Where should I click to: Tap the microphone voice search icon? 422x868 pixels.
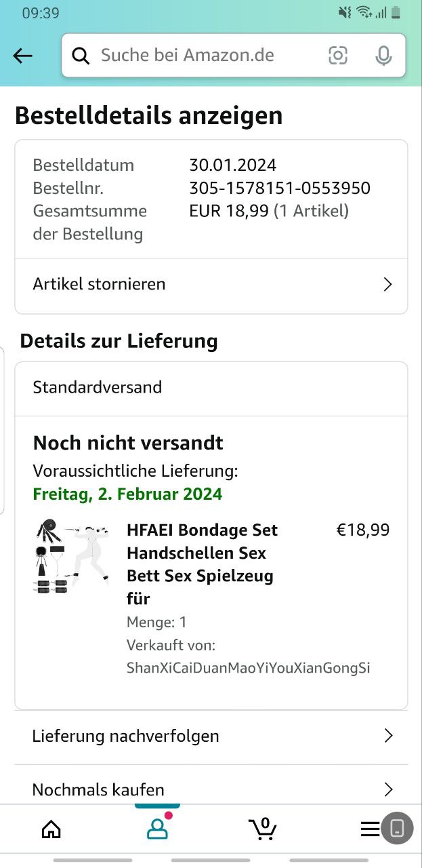[383, 56]
